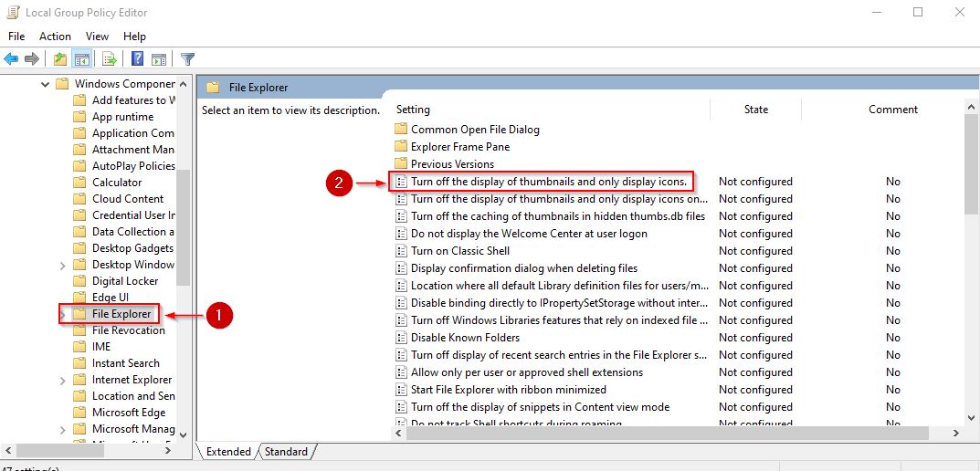Click the folder icon next to Calculator
980x471 pixels.
(79, 183)
